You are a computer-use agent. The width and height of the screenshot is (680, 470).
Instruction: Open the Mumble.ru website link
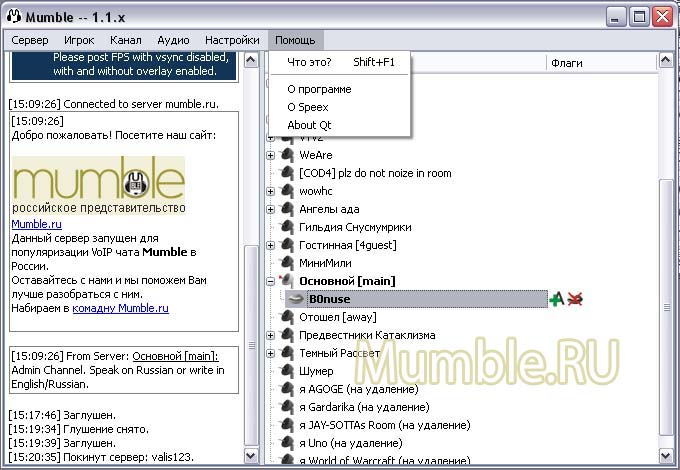[x=36, y=224]
